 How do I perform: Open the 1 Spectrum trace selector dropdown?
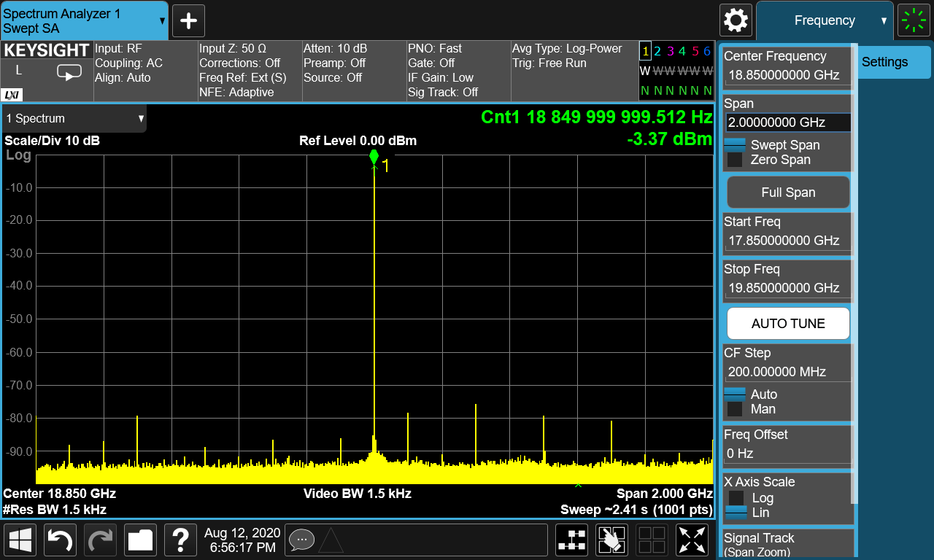[73, 118]
